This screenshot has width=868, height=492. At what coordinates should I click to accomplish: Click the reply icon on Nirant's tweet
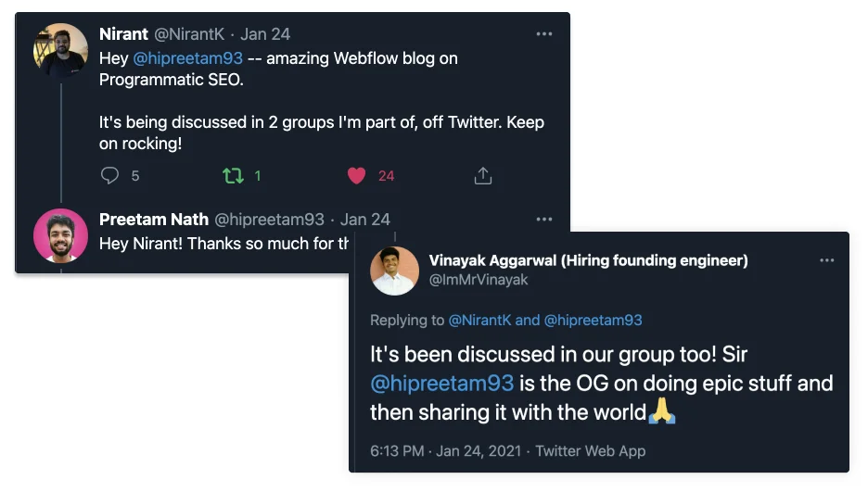110,175
